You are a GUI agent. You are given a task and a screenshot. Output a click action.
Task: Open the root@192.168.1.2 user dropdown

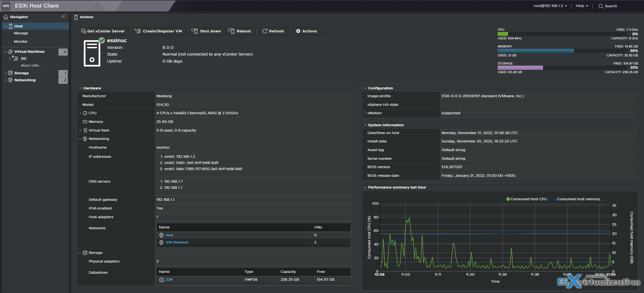click(x=550, y=6)
